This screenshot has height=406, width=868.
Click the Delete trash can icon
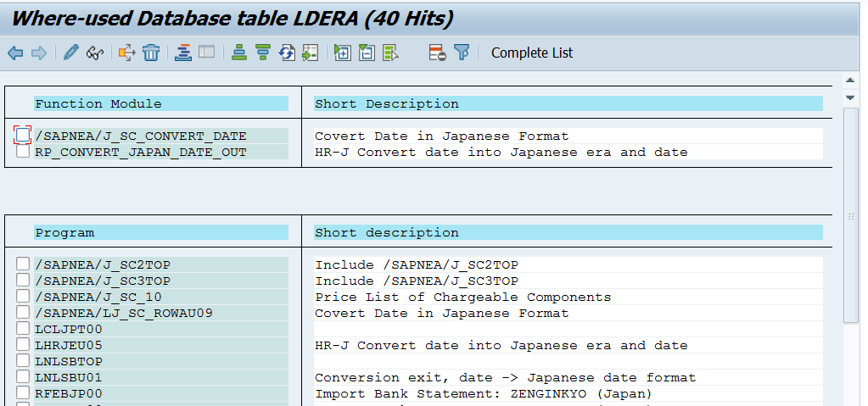[150, 53]
